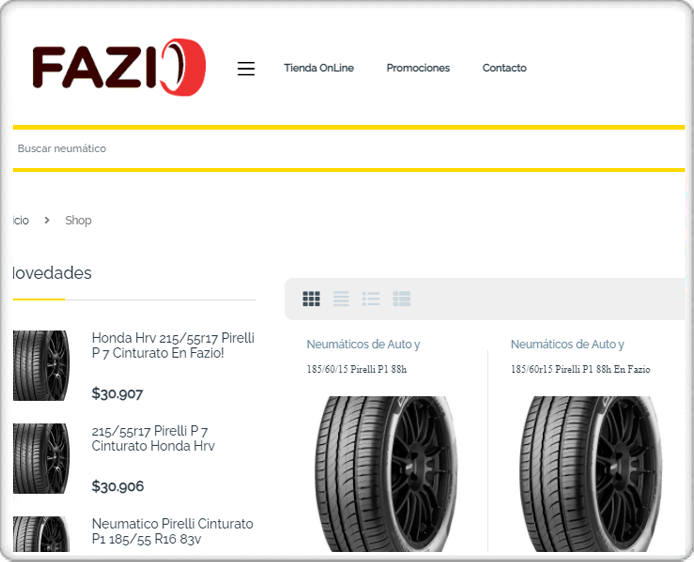This screenshot has width=694, height=562.
Task: Open 185/60r15 Pirelli P1 88h En Fazio title
Action: click(x=580, y=370)
